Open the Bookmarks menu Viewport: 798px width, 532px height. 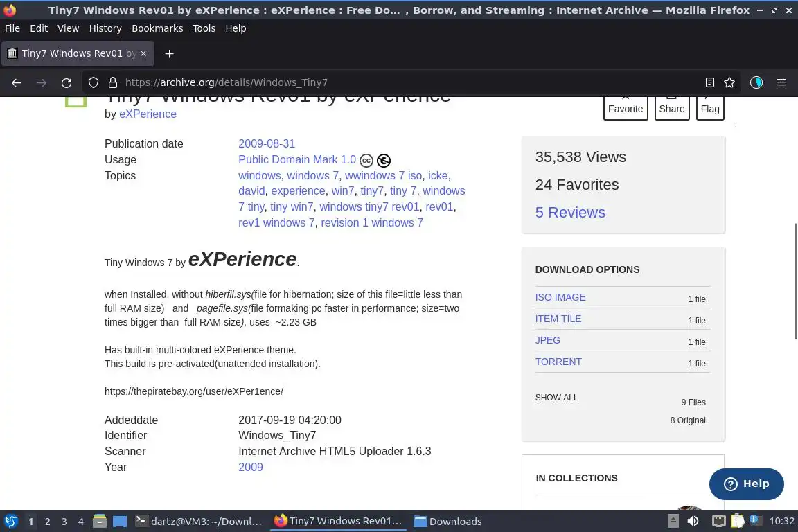(x=157, y=28)
